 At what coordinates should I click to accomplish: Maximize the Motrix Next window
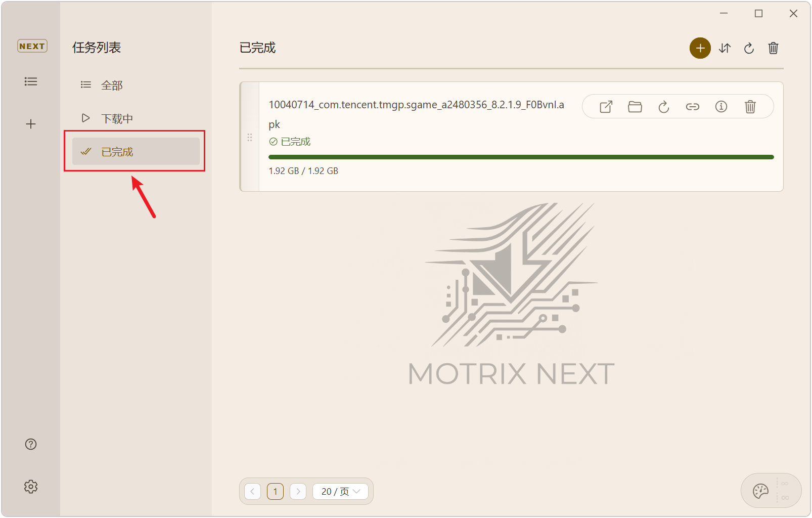click(x=758, y=14)
